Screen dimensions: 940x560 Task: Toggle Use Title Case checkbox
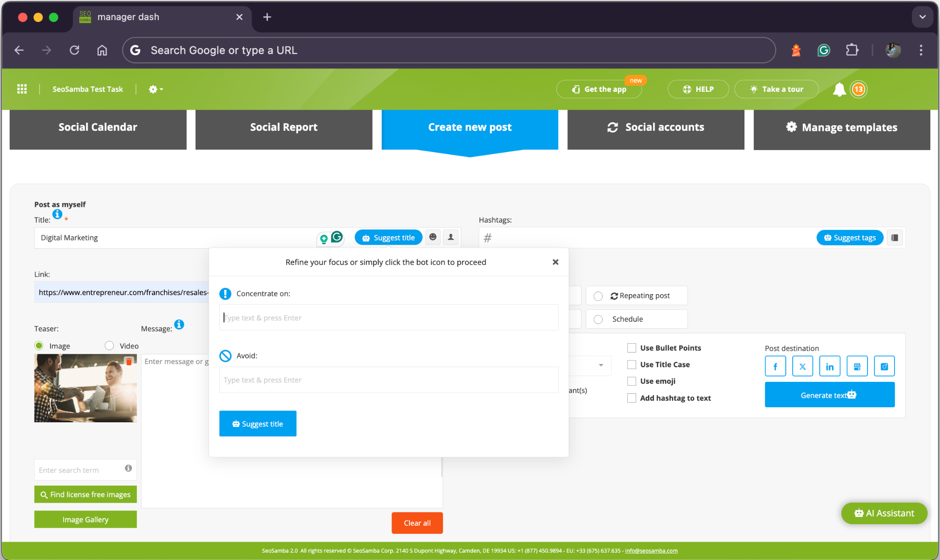(x=632, y=364)
